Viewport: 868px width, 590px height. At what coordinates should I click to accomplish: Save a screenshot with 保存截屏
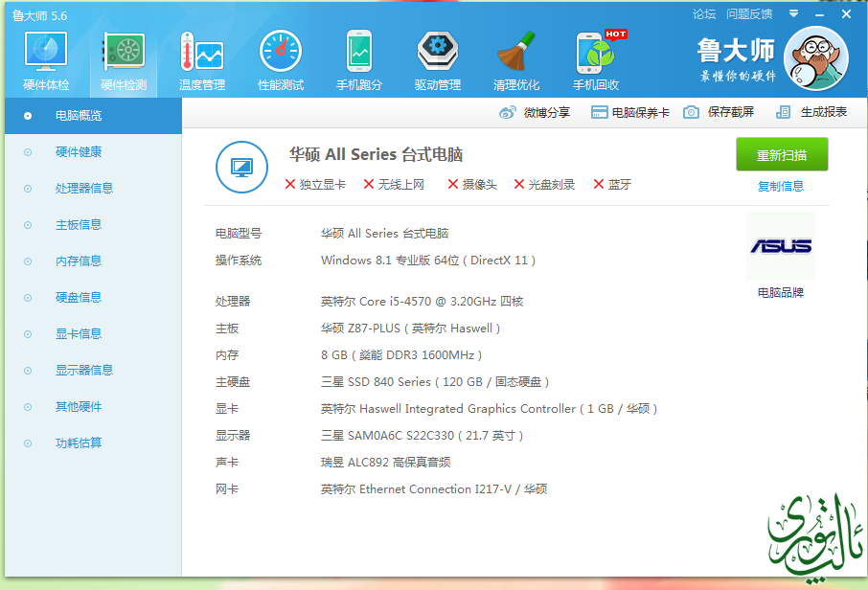pyautogui.click(x=719, y=112)
